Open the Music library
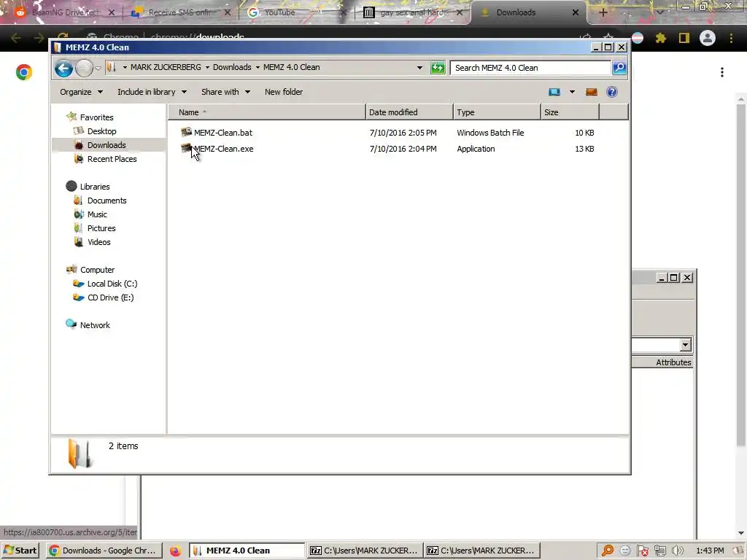 pyautogui.click(x=97, y=214)
